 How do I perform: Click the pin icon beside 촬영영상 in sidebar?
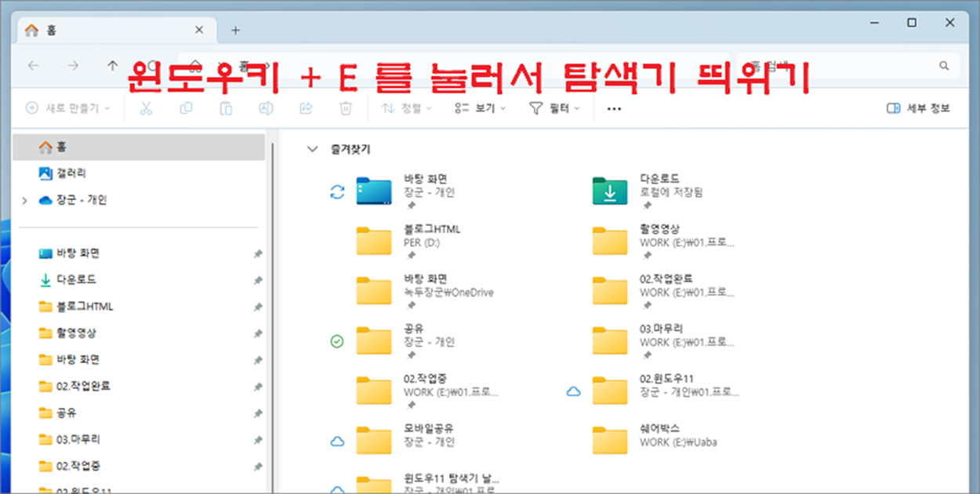[258, 333]
